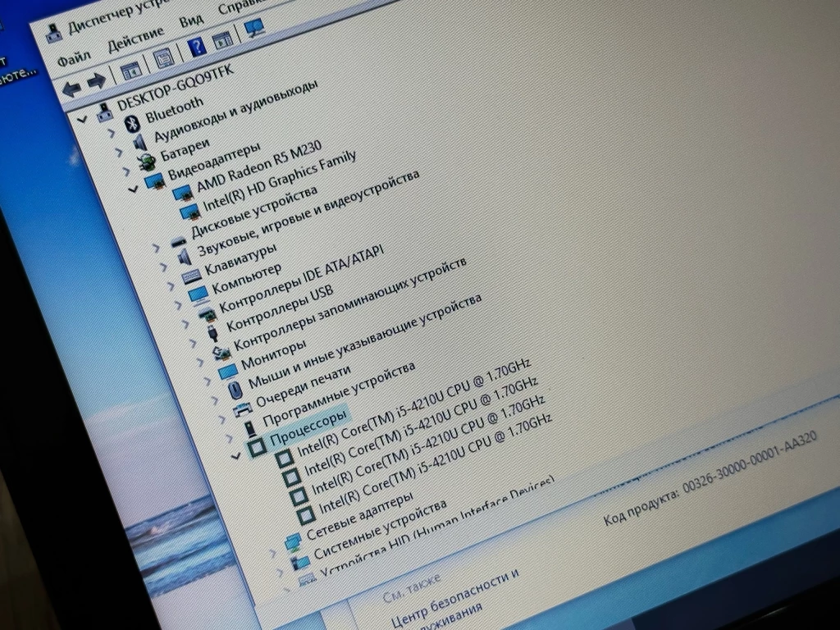This screenshot has height=630, width=840.
Task: Select the Звуковые, игровые и видеоустройства label
Action: (308, 213)
